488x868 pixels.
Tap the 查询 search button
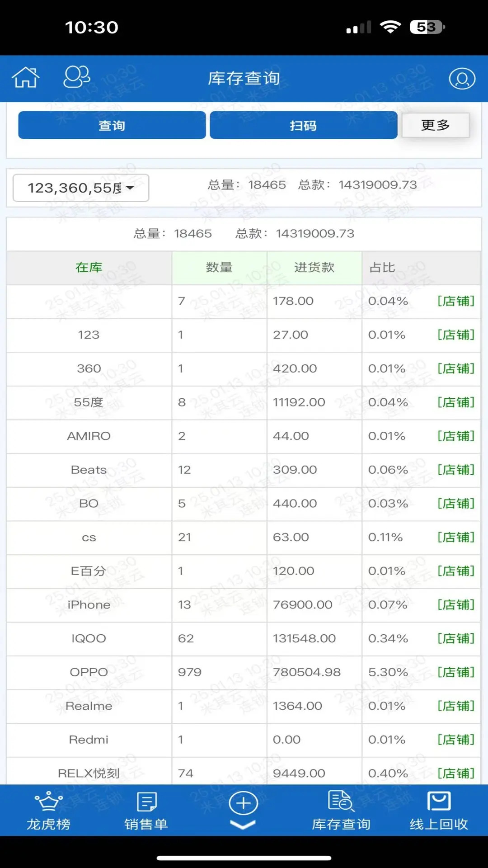112,125
